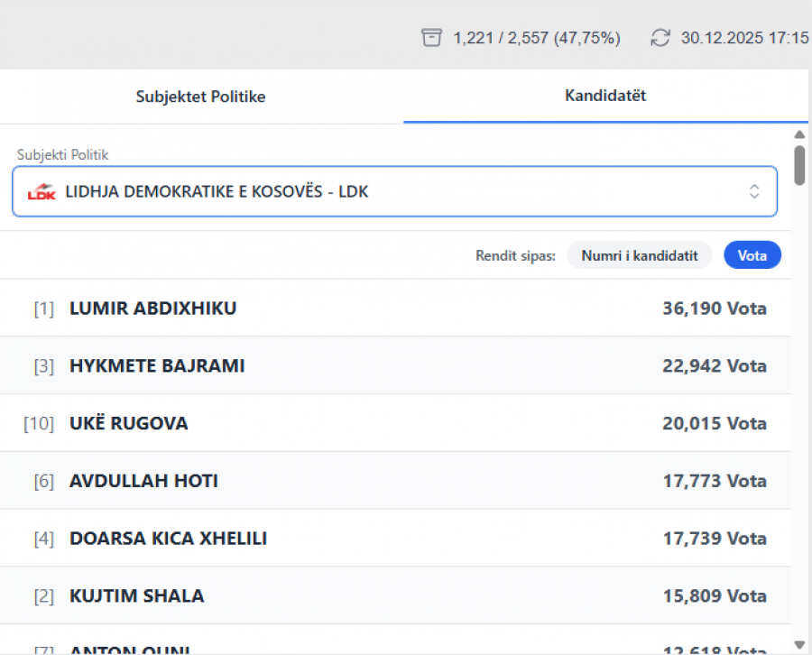Click the scrollbar down arrow
The width and height of the screenshot is (812, 655).
[x=799, y=645]
